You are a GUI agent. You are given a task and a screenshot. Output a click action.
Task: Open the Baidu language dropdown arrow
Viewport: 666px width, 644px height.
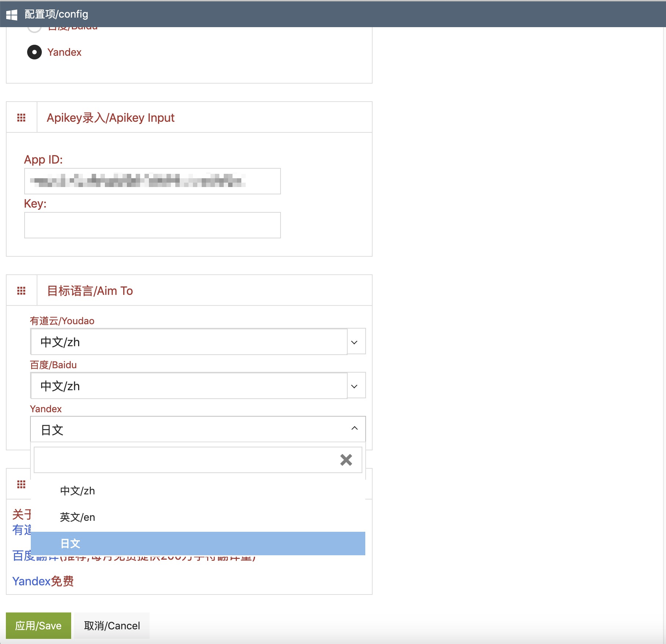coord(354,386)
